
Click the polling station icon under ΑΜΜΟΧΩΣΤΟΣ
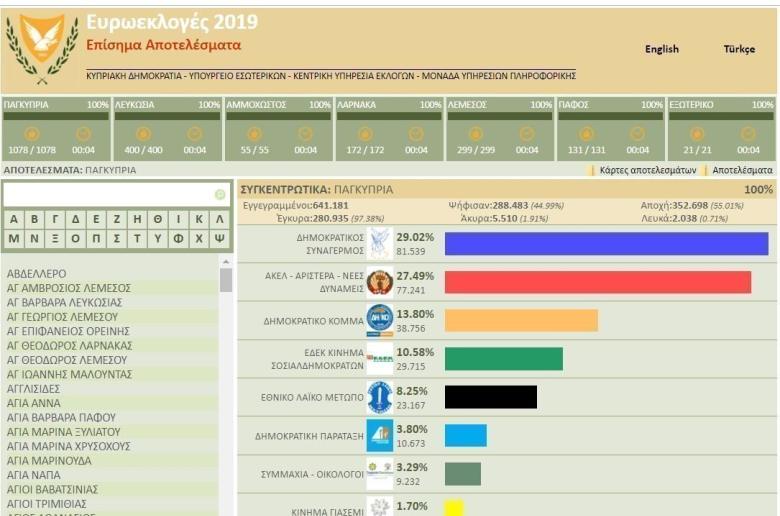tap(254, 134)
